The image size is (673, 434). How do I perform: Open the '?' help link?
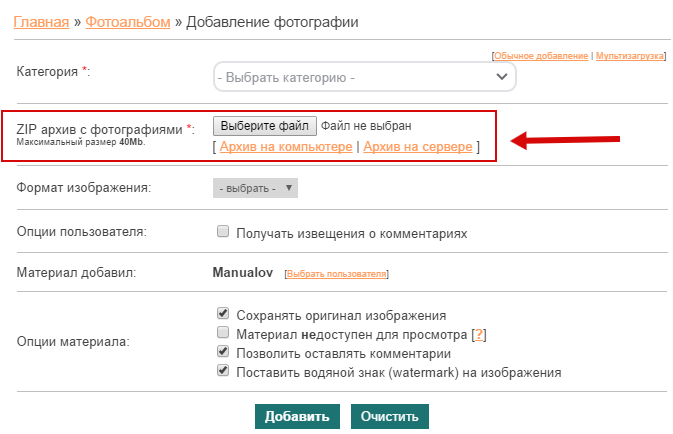479,333
